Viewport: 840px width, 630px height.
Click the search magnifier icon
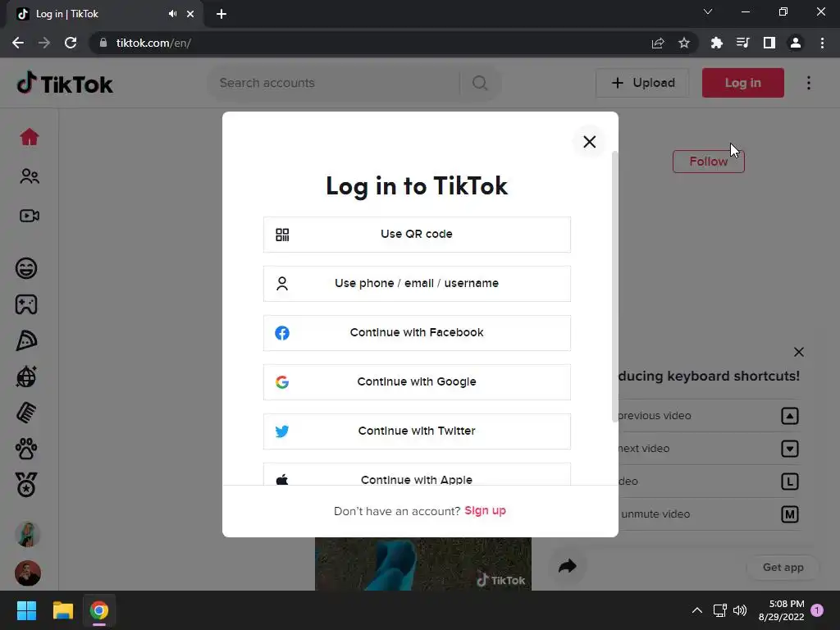480,83
